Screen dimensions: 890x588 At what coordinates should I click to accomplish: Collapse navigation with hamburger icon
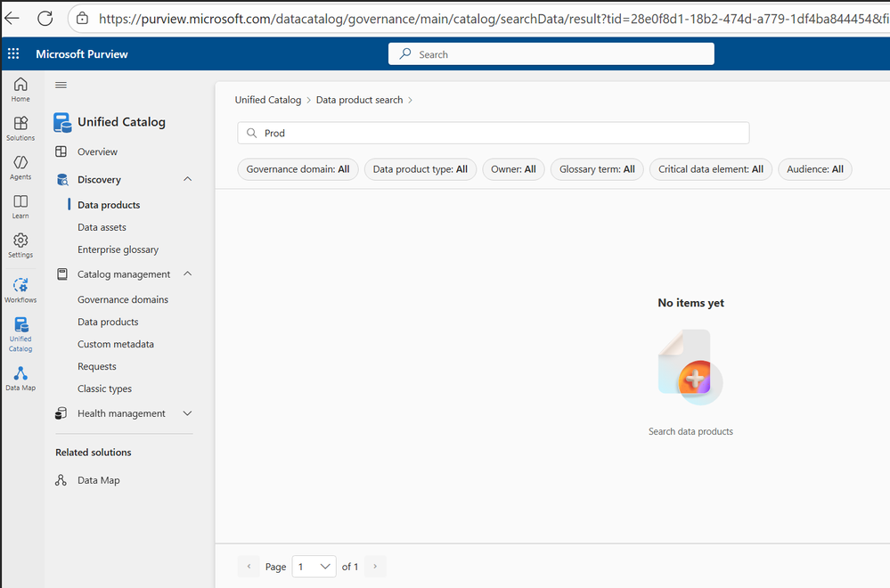pyautogui.click(x=61, y=86)
